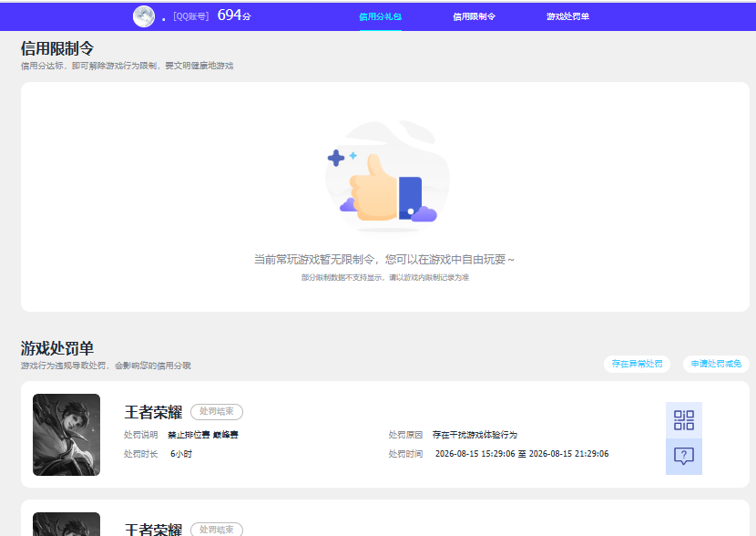The height and width of the screenshot is (536, 756).
Task: Click the 游戏行为违规导致处罚 subtitle
Action: click(x=106, y=366)
